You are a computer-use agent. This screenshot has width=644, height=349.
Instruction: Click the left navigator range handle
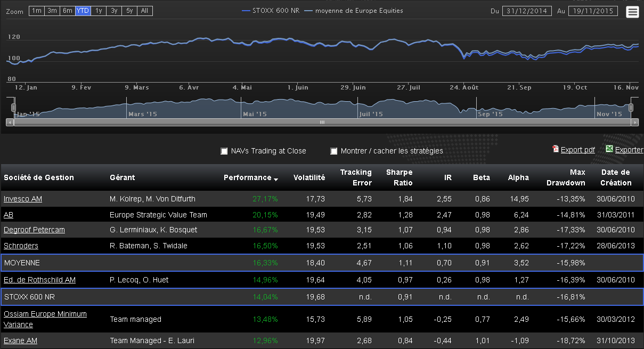14,108
